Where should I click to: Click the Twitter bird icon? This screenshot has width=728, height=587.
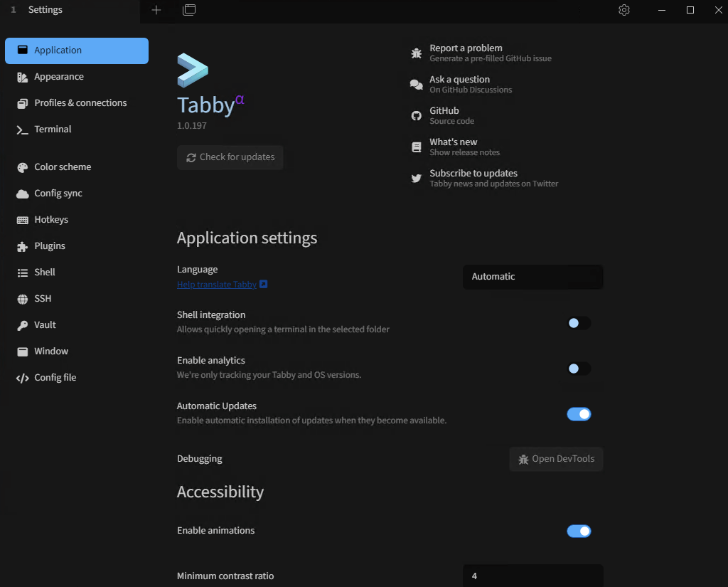coord(417,179)
